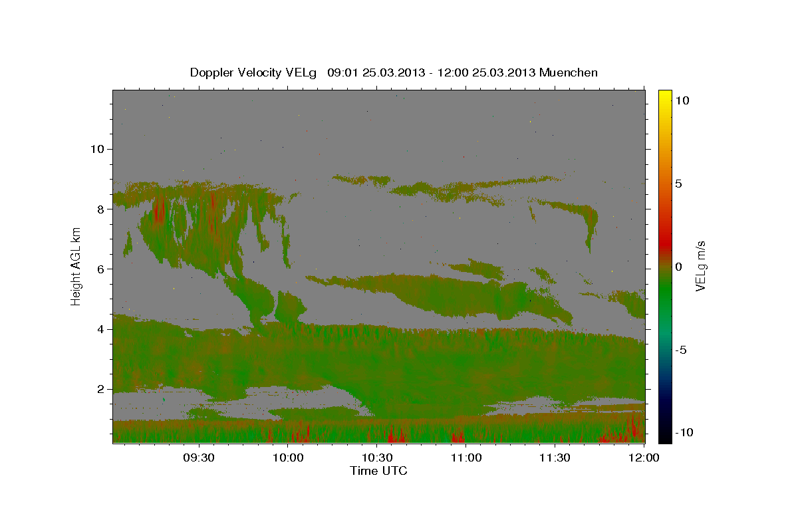The width and height of the screenshot is (798, 532).
Task: Click the yellow top of the colorbar
Action: tap(664, 95)
